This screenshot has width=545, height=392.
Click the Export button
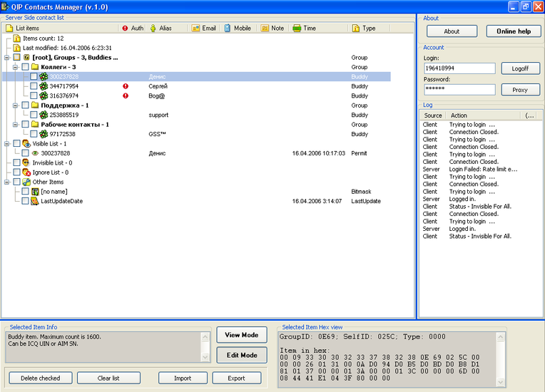click(236, 378)
